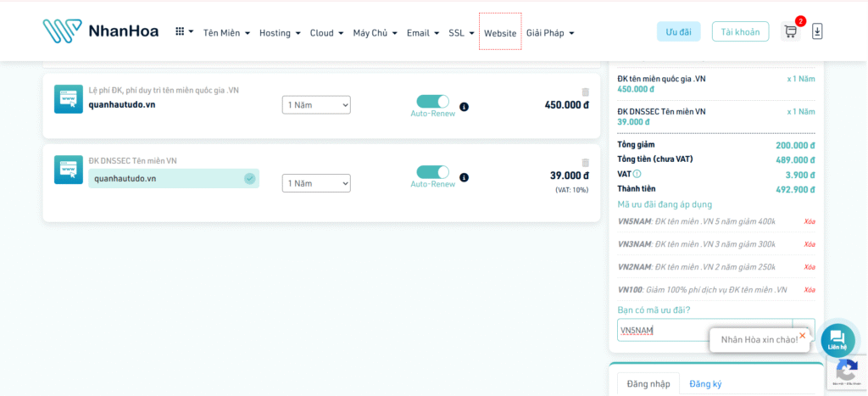The width and height of the screenshot is (868, 396).
Task: Close the Nhân Hòa xin chào popup
Action: (x=802, y=335)
